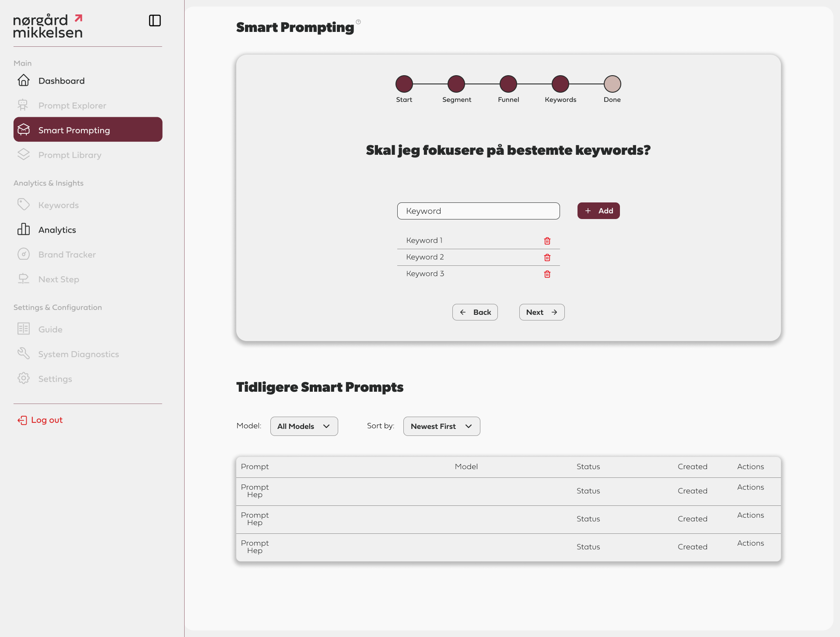This screenshot has height=637, width=840.
Task: Click the Brand Tracker sidebar icon
Action: click(x=24, y=254)
